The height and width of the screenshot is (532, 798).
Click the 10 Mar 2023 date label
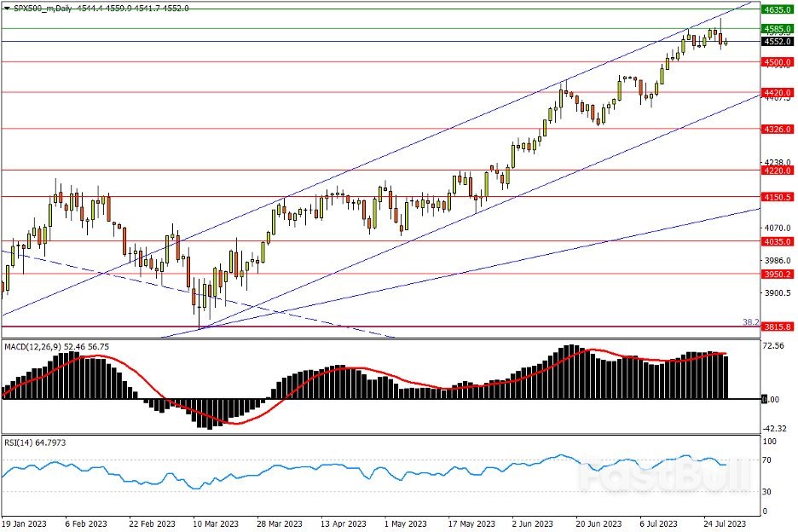[213, 523]
